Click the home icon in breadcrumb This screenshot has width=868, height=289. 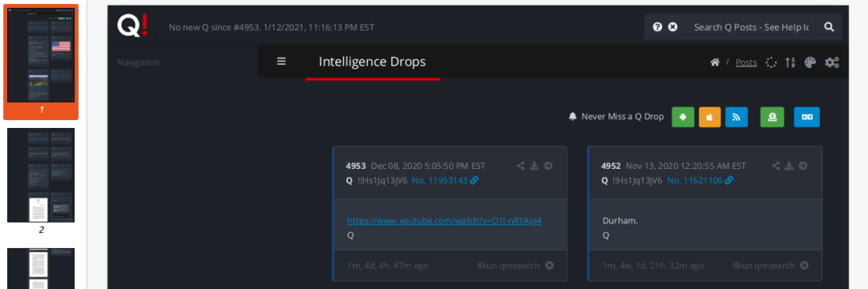715,62
